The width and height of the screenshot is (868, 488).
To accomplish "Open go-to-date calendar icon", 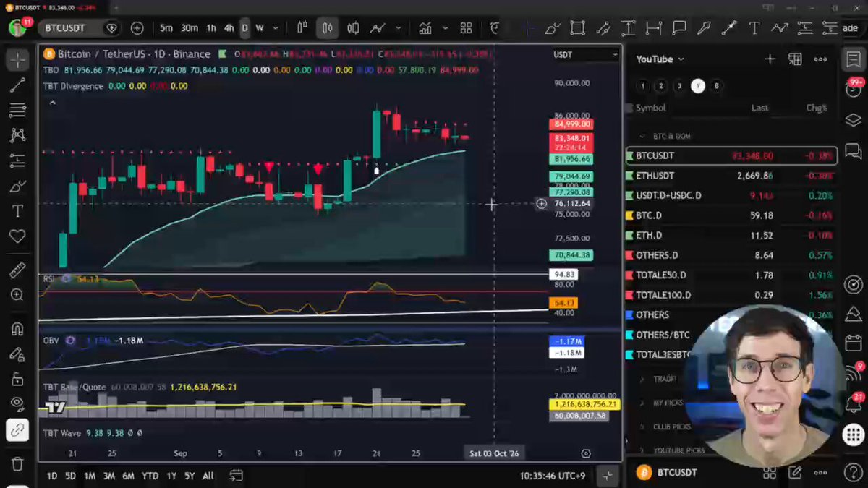I will point(237,476).
